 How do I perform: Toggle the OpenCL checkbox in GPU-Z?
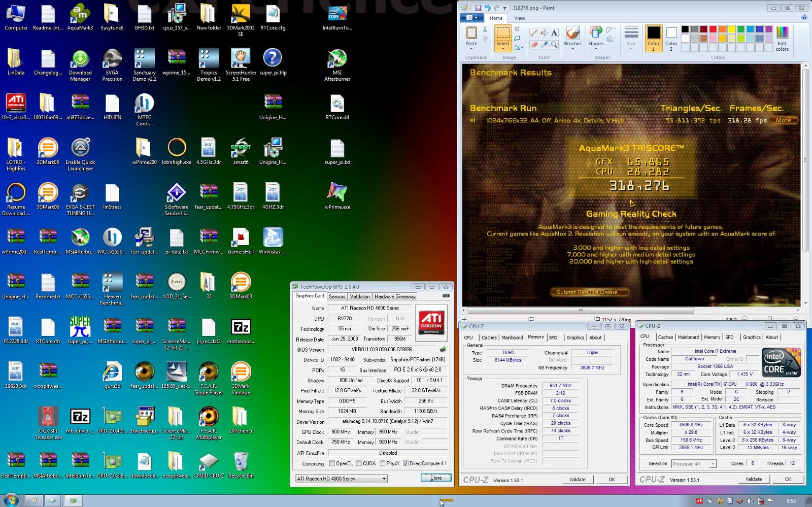pyautogui.click(x=332, y=463)
